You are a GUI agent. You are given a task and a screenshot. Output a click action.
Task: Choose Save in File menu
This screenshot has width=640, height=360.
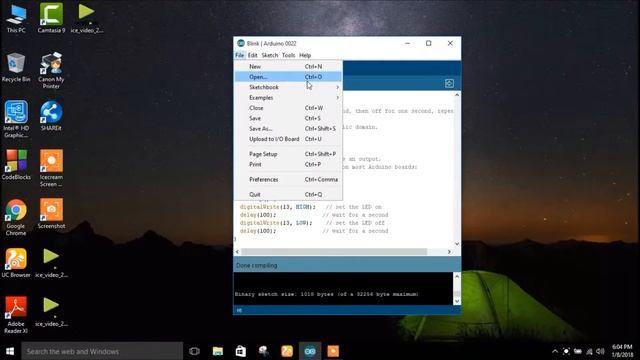[x=288, y=118]
